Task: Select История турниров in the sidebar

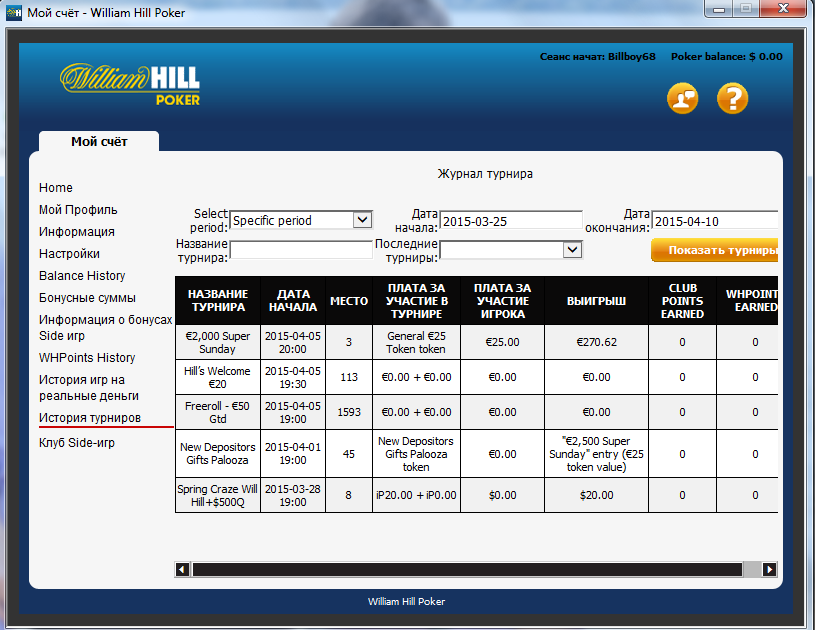Action: (x=90, y=418)
